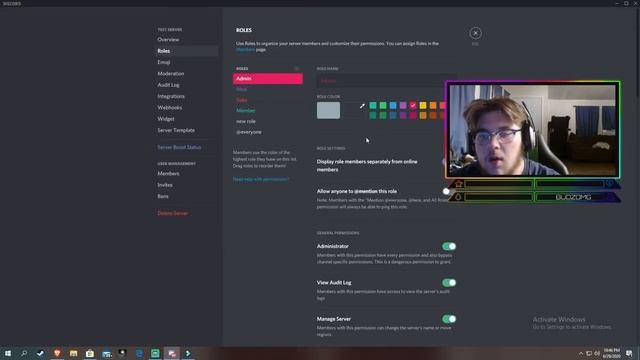This screenshot has width=640, height=360.
Task: Pick the dark pink swatch in the bottom row
Action: pyautogui.click(x=413, y=116)
